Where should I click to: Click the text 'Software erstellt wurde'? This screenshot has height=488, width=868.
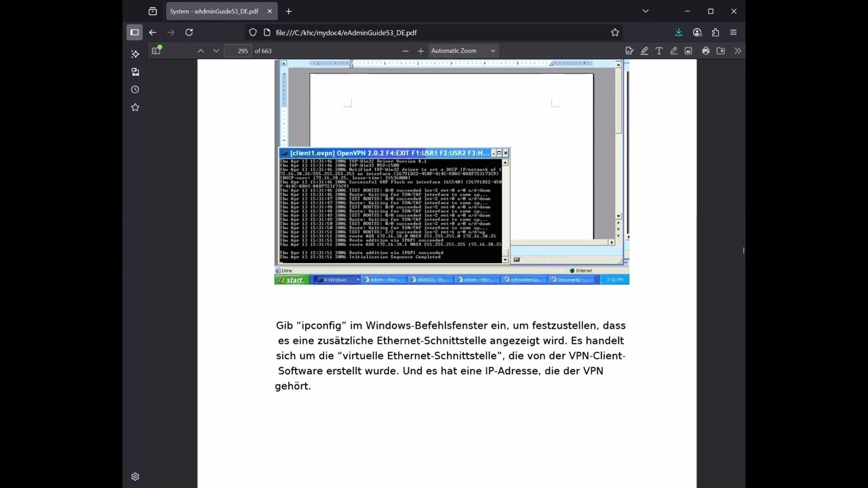[x=338, y=371]
